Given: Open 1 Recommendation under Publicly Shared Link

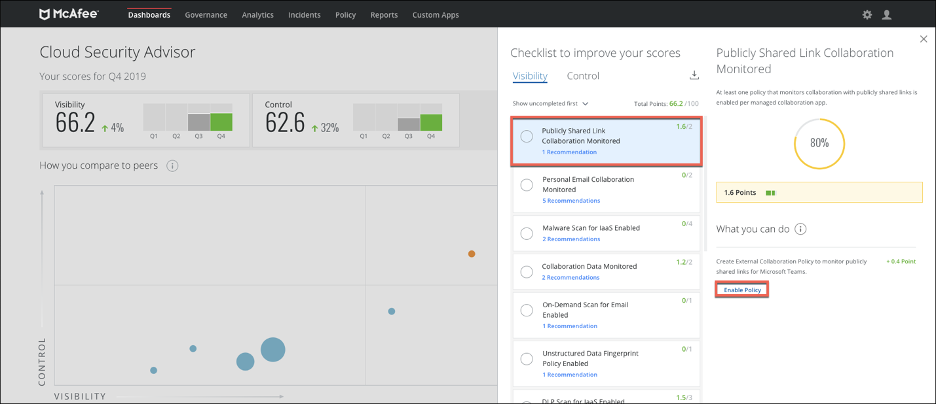Looking at the screenshot, I should (569, 152).
